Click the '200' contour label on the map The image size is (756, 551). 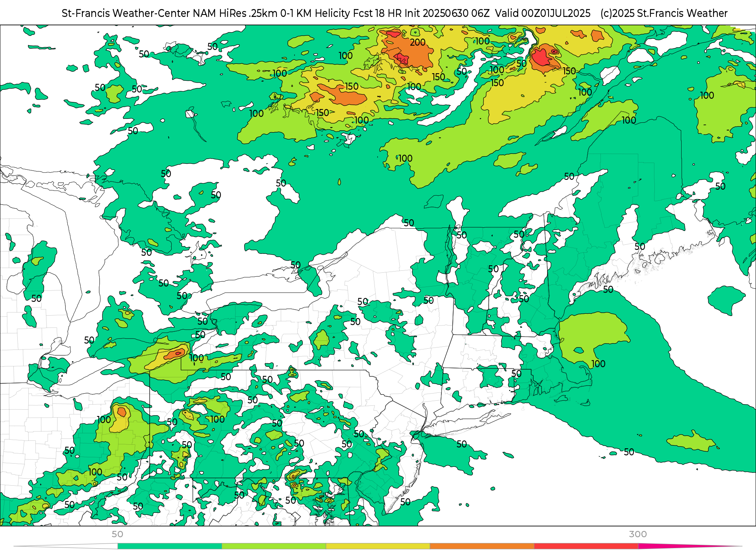coord(418,42)
